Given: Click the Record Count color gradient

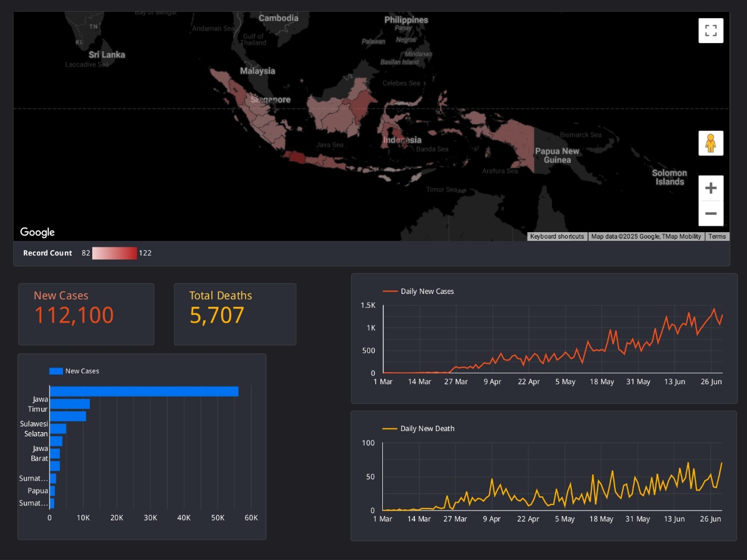Looking at the screenshot, I should coord(114,253).
